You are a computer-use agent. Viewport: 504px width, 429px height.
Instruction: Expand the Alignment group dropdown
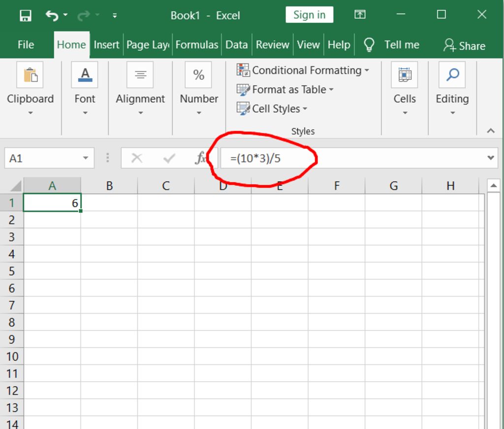pyautogui.click(x=140, y=113)
